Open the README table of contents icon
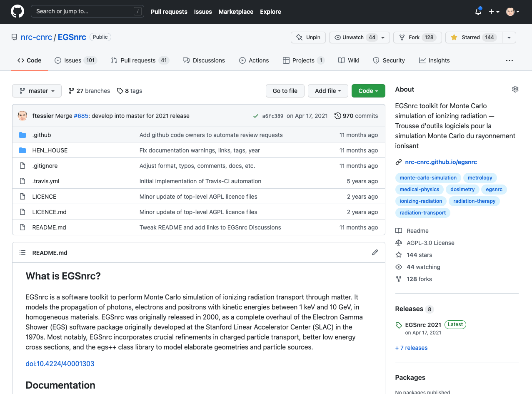532x394 pixels. click(23, 252)
